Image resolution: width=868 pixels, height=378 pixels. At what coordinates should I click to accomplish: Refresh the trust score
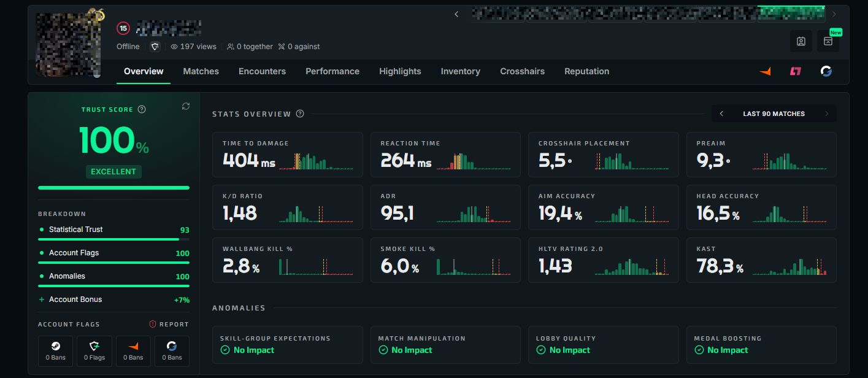pos(186,107)
